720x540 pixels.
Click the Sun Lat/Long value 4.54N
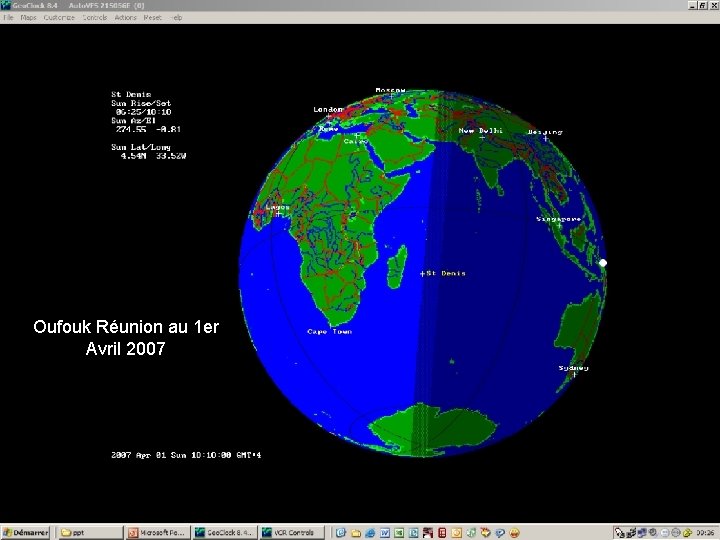(133, 156)
